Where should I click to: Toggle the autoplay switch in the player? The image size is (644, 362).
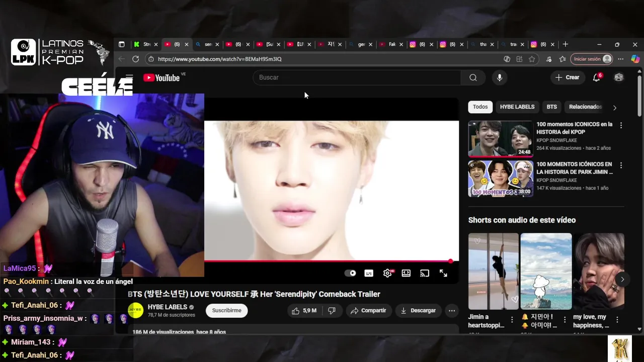point(350,273)
